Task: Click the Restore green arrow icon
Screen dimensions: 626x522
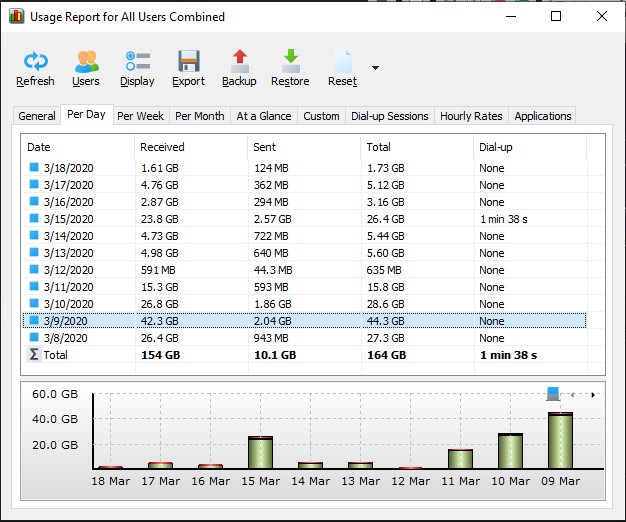Action: pos(291,61)
